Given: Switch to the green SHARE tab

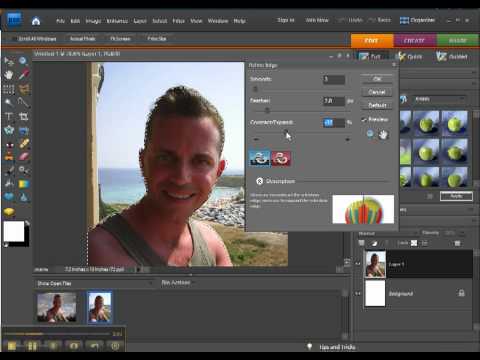Looking at the screenshot, I should point(458,41).
